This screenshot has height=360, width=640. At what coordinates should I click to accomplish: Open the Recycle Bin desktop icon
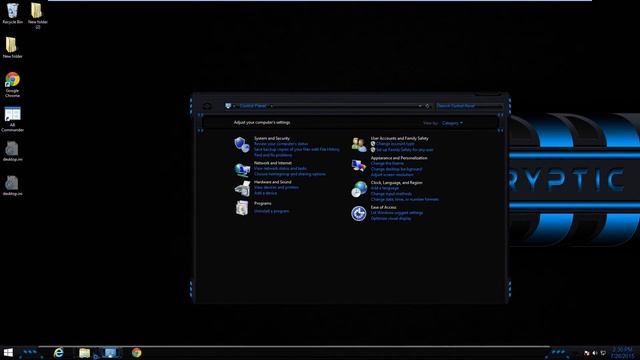click(12, 13)
